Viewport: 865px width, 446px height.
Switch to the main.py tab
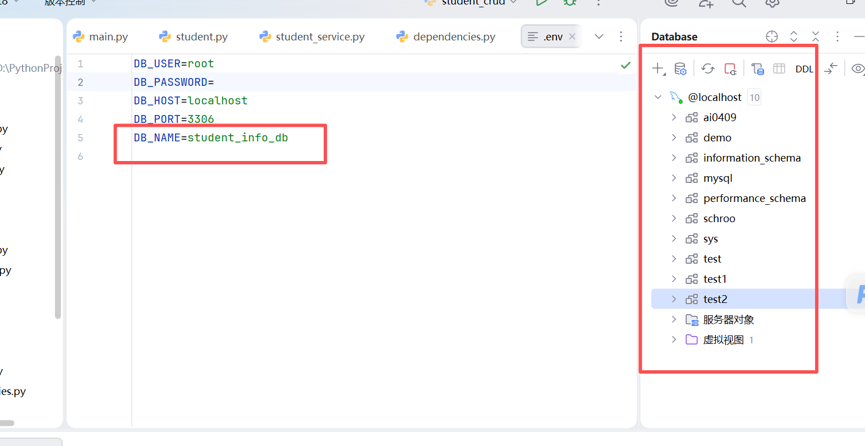[x=101, y=36]
